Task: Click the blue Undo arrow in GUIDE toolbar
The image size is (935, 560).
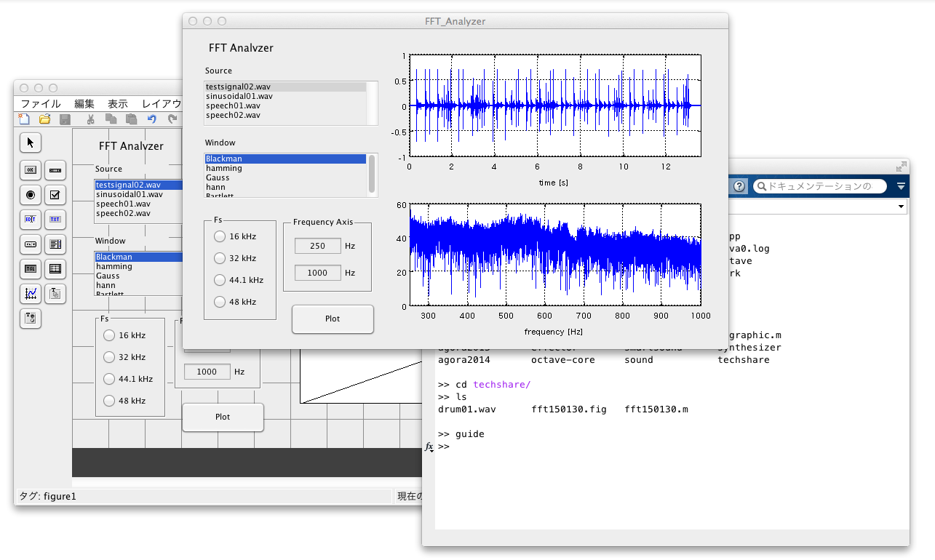Action: tap(151, 119)
